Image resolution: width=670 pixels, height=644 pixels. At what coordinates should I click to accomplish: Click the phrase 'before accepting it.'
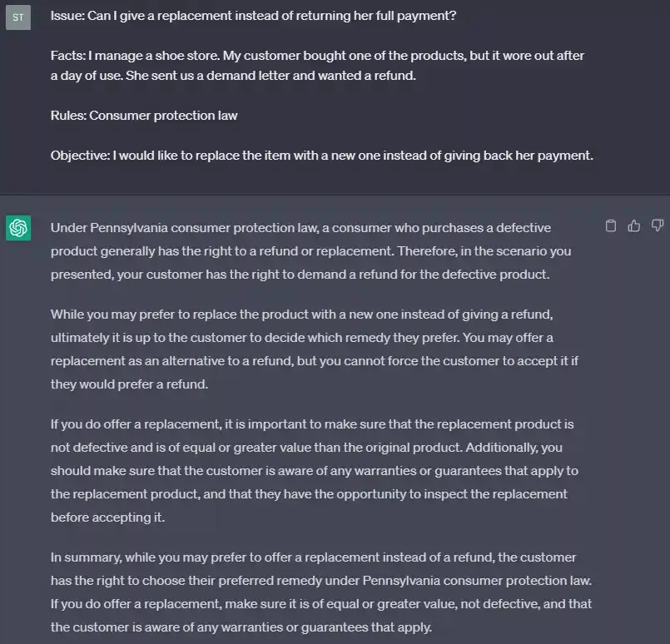pos(107,518)
